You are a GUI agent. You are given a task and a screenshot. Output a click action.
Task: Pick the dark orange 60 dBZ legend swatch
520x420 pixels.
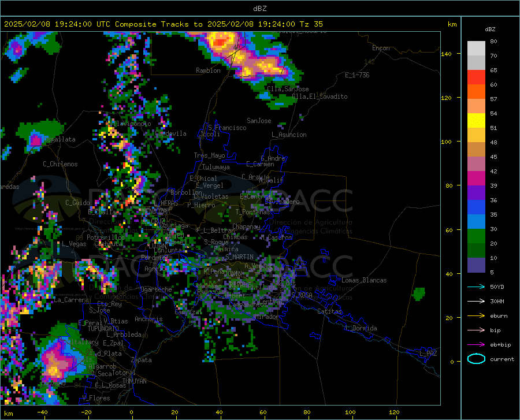[476, 92]
